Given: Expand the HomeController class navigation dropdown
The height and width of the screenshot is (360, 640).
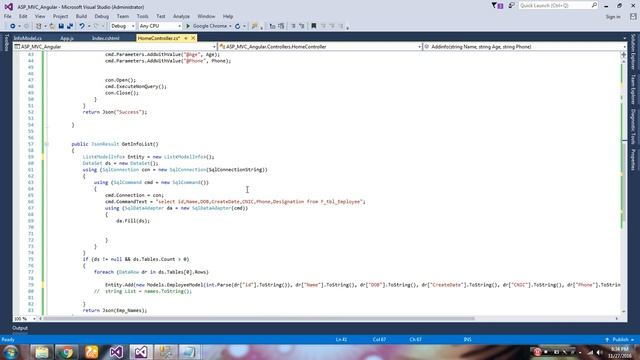Looking at the screenshot, I should [419, 47].
